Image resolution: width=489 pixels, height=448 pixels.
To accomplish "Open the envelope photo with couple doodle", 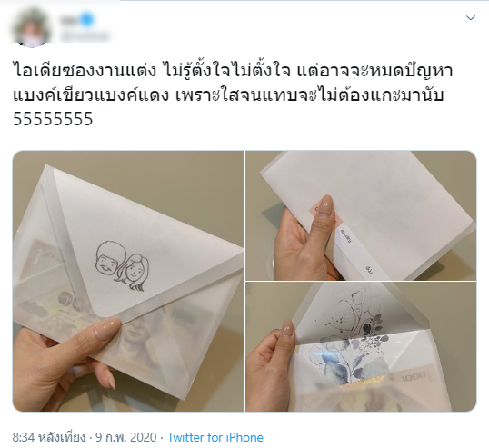I will click(128, 281).
